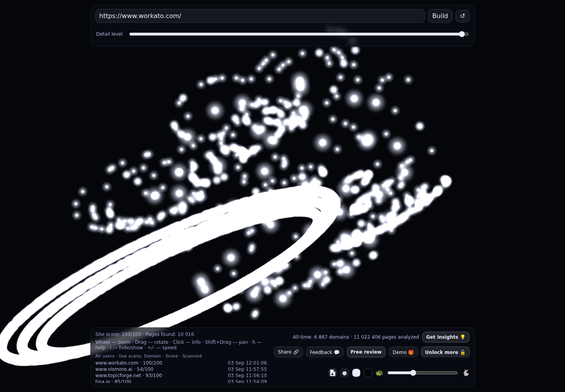Select the www.workato.com scan row
This screenshot has width=565, height=392.
coord(181,363)
